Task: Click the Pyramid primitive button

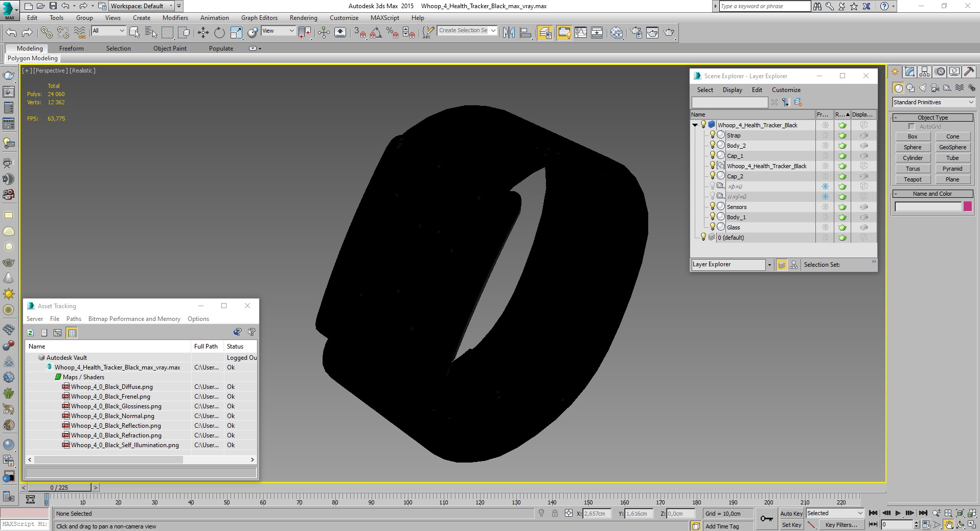Action: pyautogui.click(x=952, y=169)
